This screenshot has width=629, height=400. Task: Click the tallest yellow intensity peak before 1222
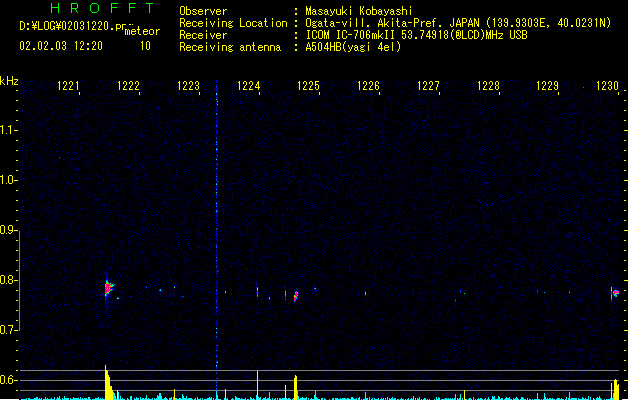coord(108,383)
